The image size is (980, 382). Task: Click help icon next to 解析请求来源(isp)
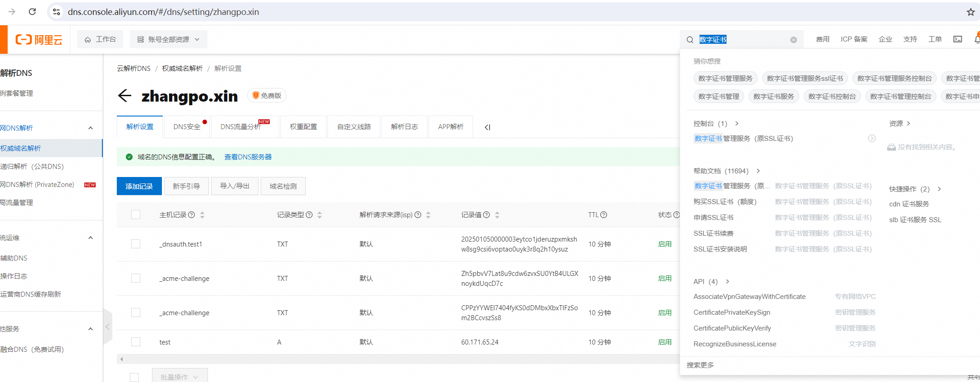click(x=418, y=215)
